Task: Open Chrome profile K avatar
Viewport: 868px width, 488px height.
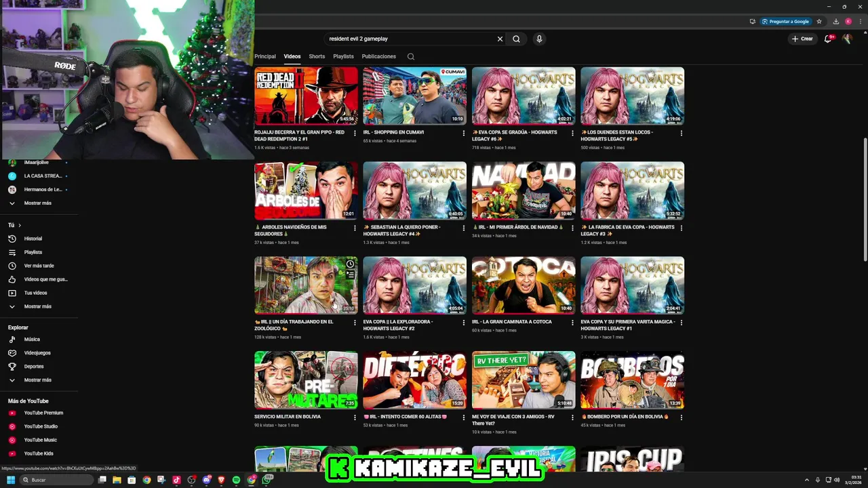Action: click(x=848, y=22)
